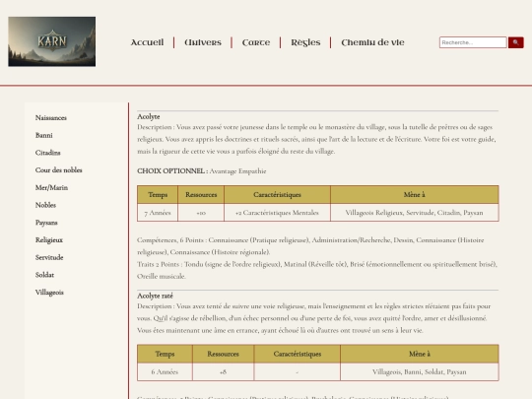Click the 7 Années table cell
The width and height of the screenshot is (532, 399).
158,213
